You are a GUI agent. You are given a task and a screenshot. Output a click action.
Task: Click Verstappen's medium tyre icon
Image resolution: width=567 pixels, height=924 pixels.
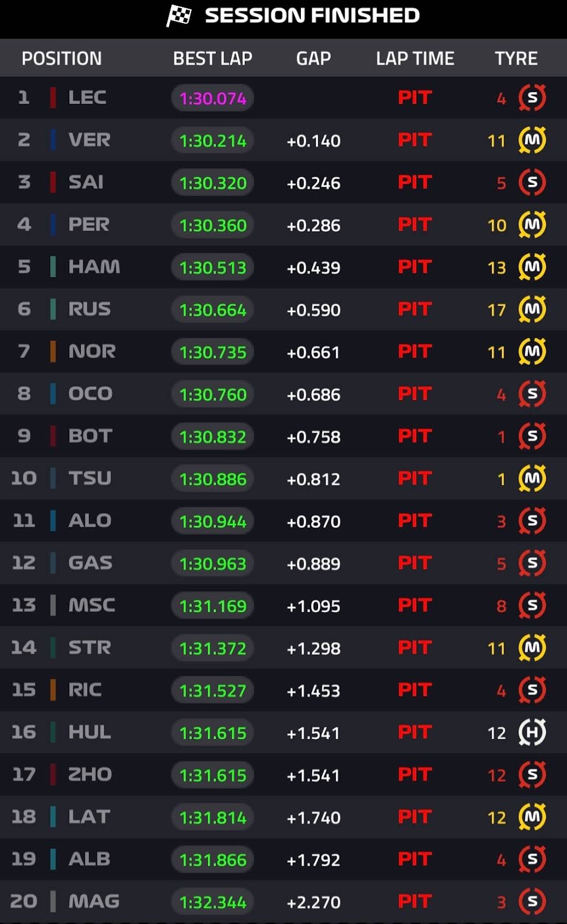[532, 140]
